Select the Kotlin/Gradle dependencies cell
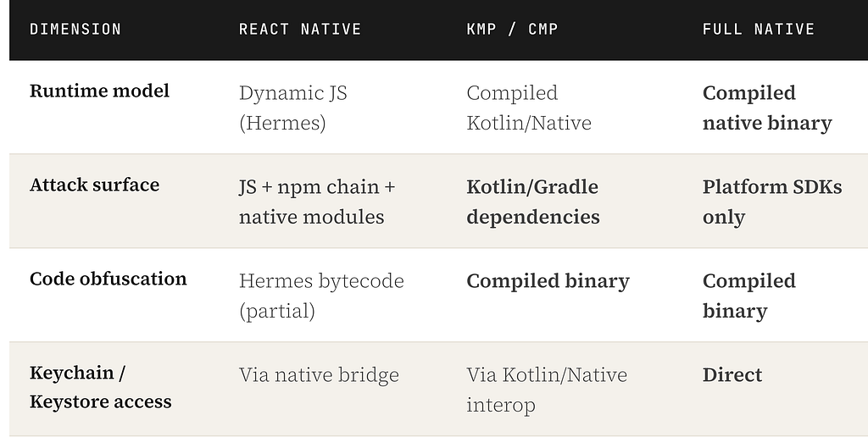868x437 pixels. pos(533,202)
